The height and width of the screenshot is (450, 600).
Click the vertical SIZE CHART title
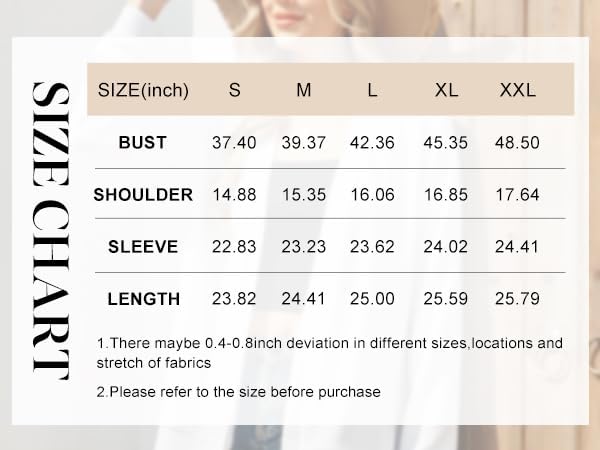click(x=51, y=231)
